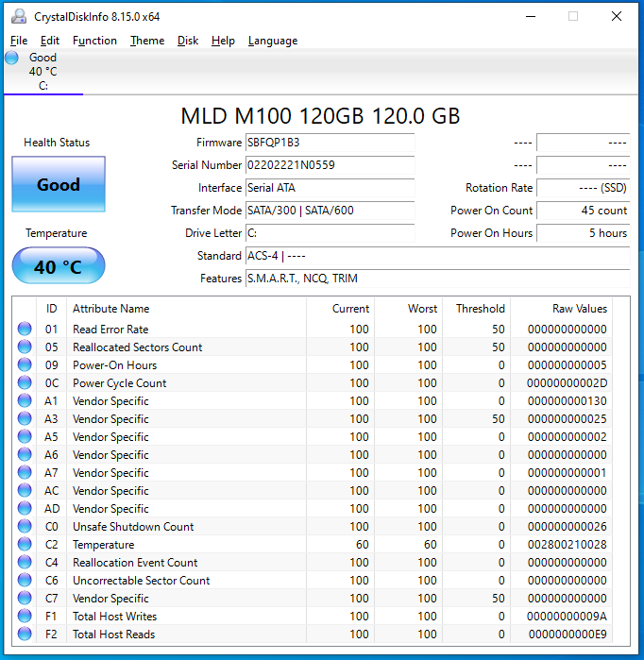This screenshot has width=644, height=660.
Task: Open the Language menu
Action: (x=273, y=41)
